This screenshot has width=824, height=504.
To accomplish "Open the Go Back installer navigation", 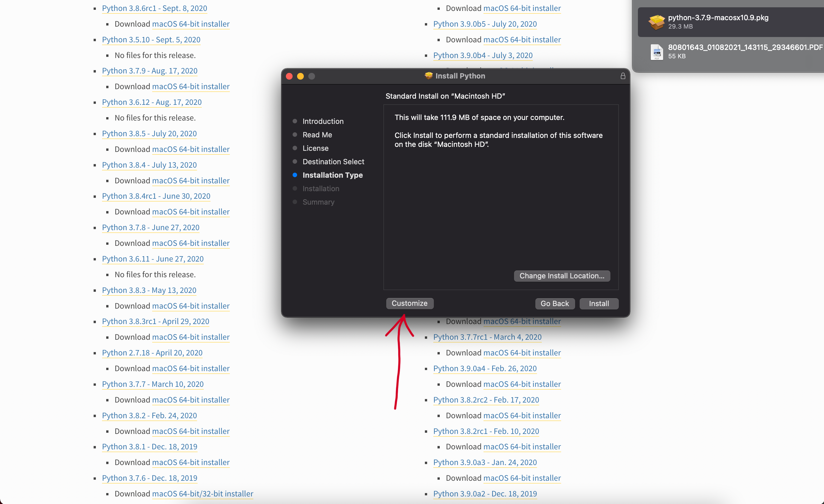I will [554, 303].
